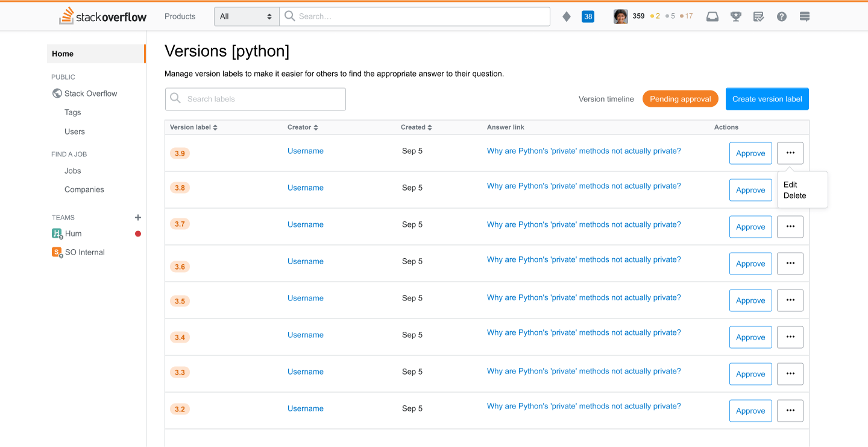Viewport: 868px width, 447px height.
Task: Focus the Search labels field
Action: pyautogui.click(x=256, y=99)
